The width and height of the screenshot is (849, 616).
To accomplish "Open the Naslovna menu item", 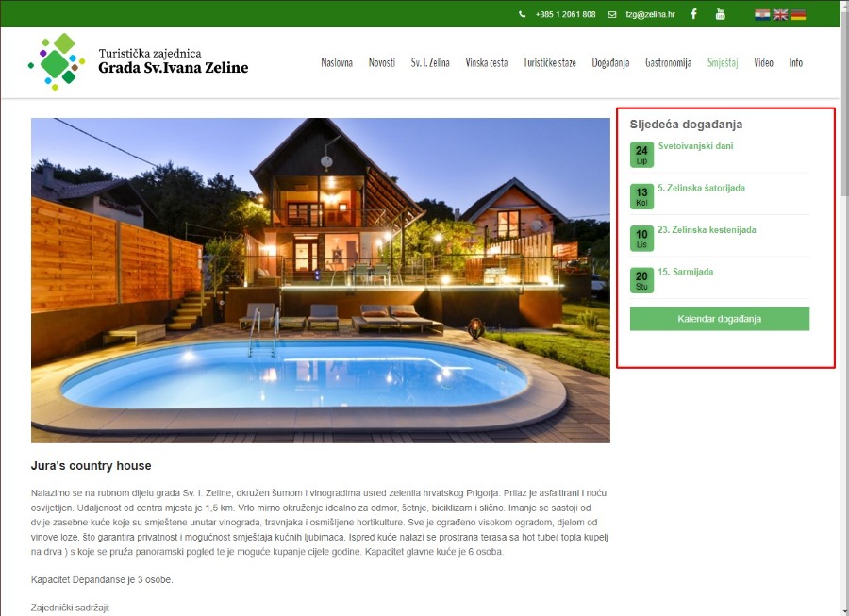I will click(x=337, y=63).
